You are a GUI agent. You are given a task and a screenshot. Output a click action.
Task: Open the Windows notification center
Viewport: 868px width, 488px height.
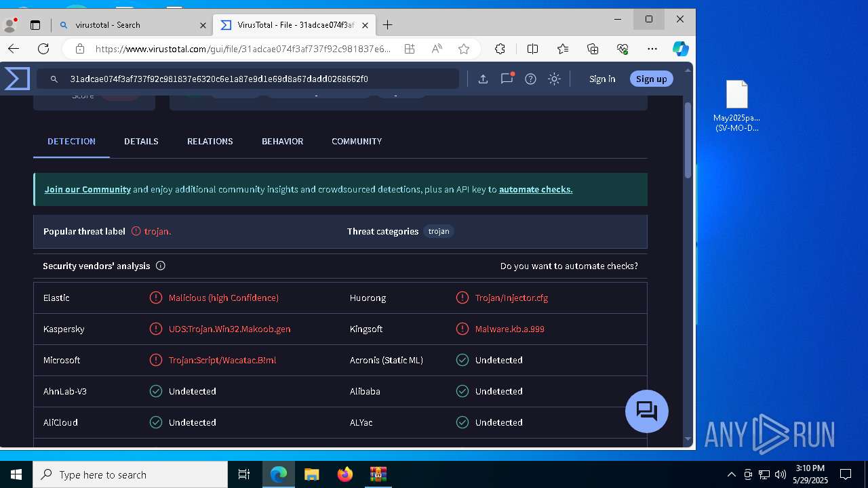point(846,474)
